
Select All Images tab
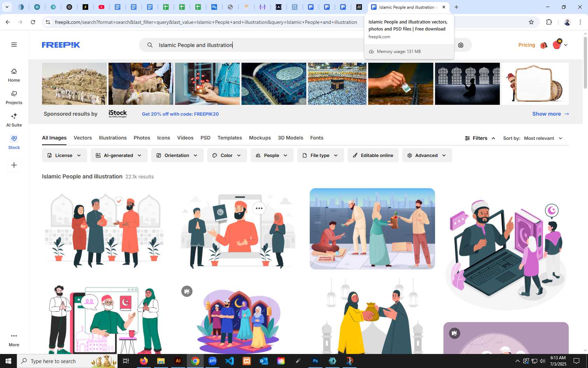click(54, 138)
